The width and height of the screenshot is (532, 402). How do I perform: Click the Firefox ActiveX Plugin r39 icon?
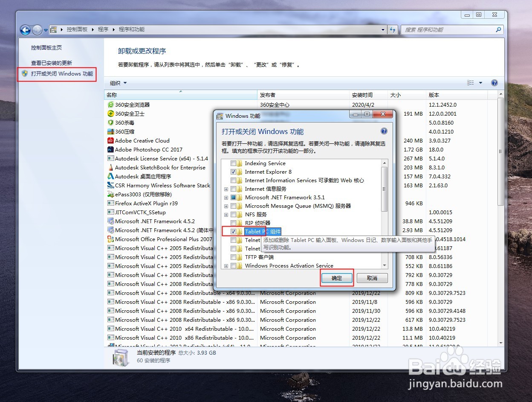(111, 203)
